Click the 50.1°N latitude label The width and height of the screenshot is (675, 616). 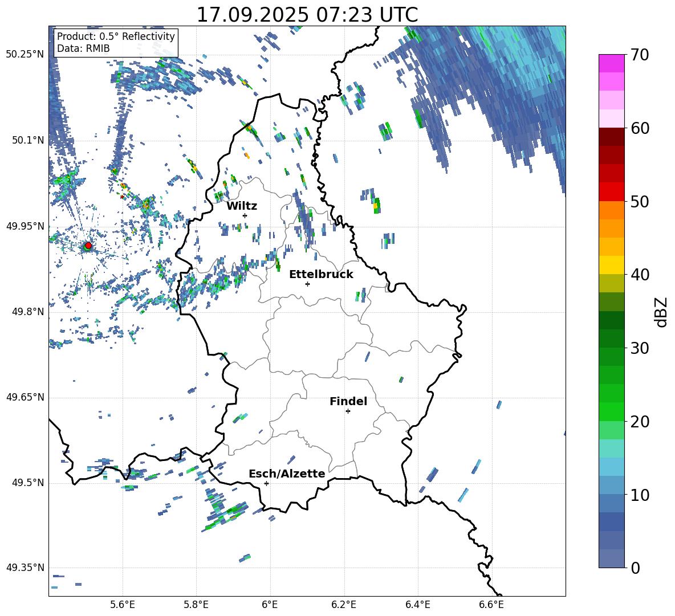point(28,140)
